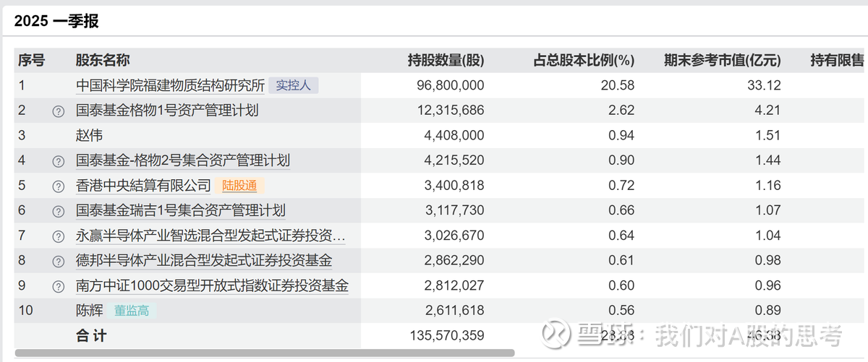
Task: Click help icon beside 国泰基金-格物2号集合资产管理计划
Action: pyautogui.click(x=59, y=161)
